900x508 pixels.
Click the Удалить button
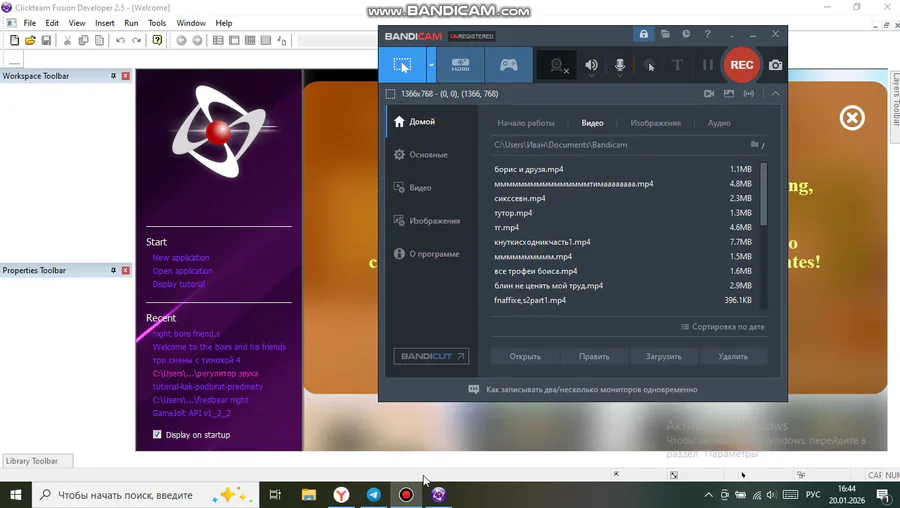click(x=733, y=356)
